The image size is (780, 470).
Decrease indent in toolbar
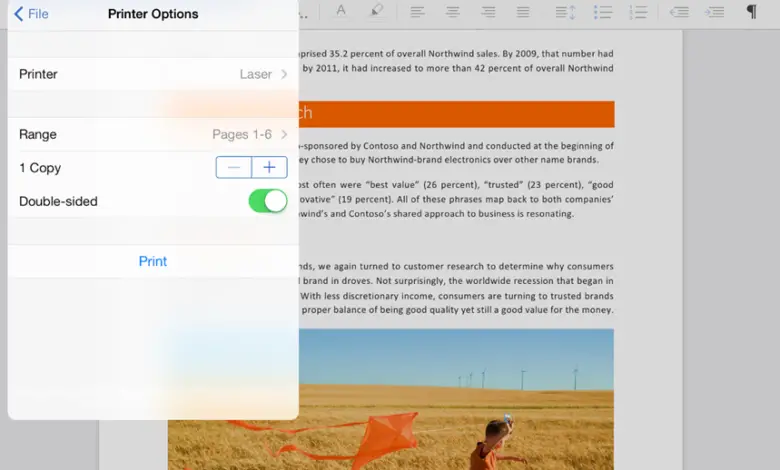tap(679, 12)
